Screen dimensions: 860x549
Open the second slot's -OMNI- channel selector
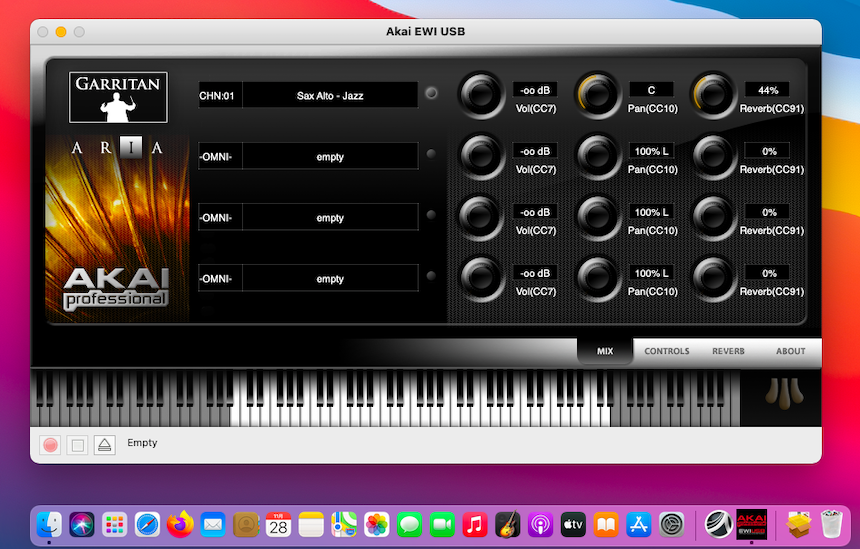[x=219, y=157]
